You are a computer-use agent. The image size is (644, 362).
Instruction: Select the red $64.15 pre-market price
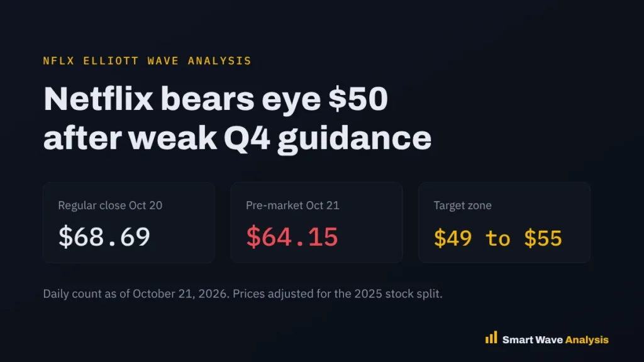pos(292,237)
